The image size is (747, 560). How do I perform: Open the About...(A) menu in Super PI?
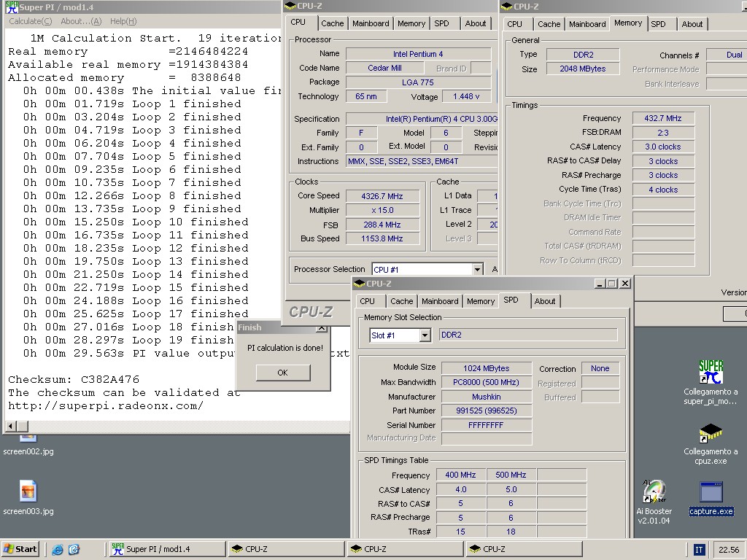point(81,21)
